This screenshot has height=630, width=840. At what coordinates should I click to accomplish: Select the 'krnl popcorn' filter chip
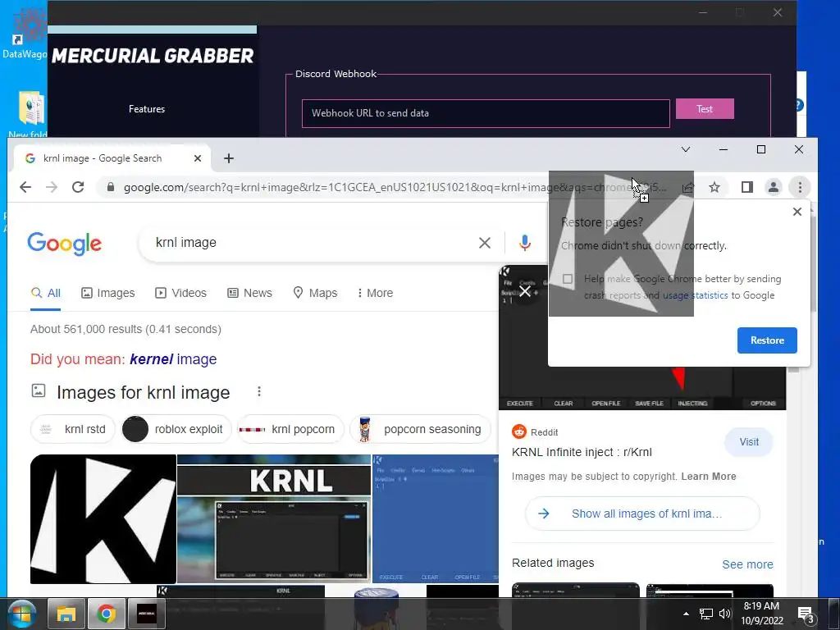(x=290, y=429)
